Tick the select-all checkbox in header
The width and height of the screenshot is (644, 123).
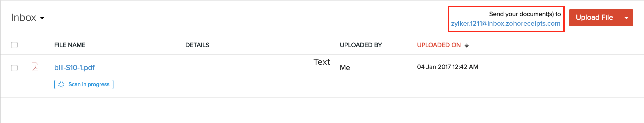click(14, 45)
